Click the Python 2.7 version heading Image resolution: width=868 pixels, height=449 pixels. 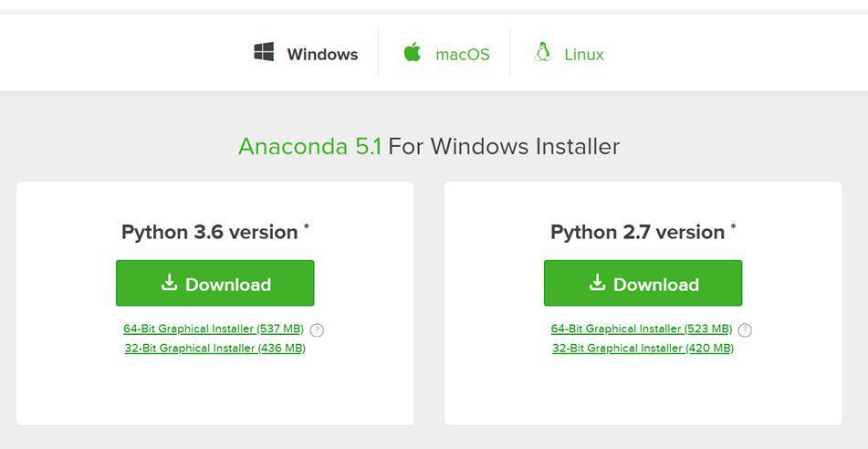638,232
